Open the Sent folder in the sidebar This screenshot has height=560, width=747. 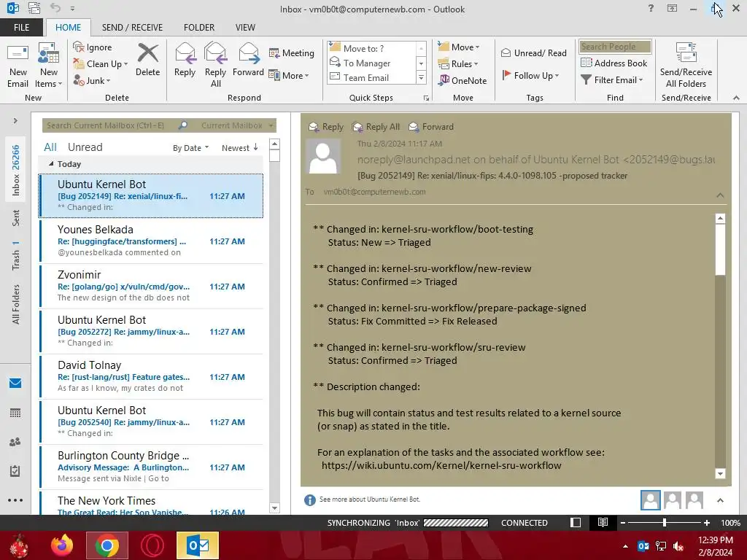16,217
